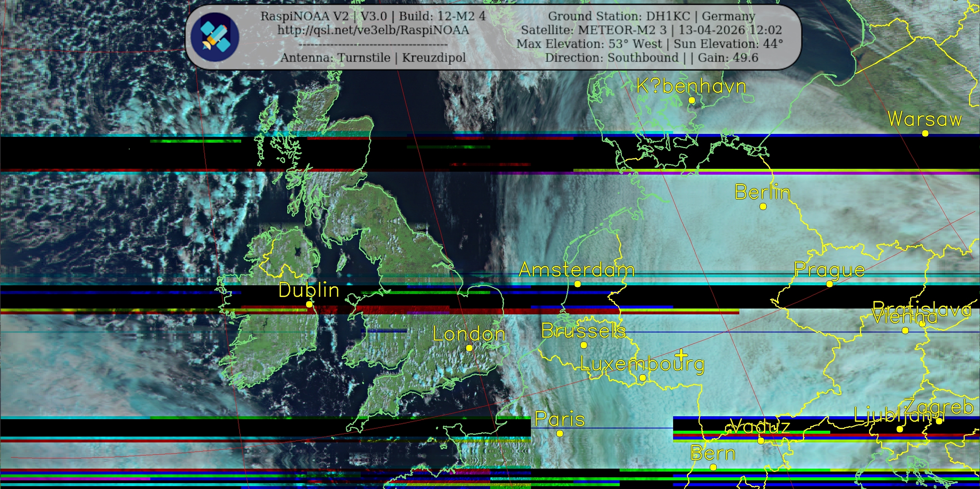Click the RaspiNOAA satellite logo icon

(x=215, y=37)
